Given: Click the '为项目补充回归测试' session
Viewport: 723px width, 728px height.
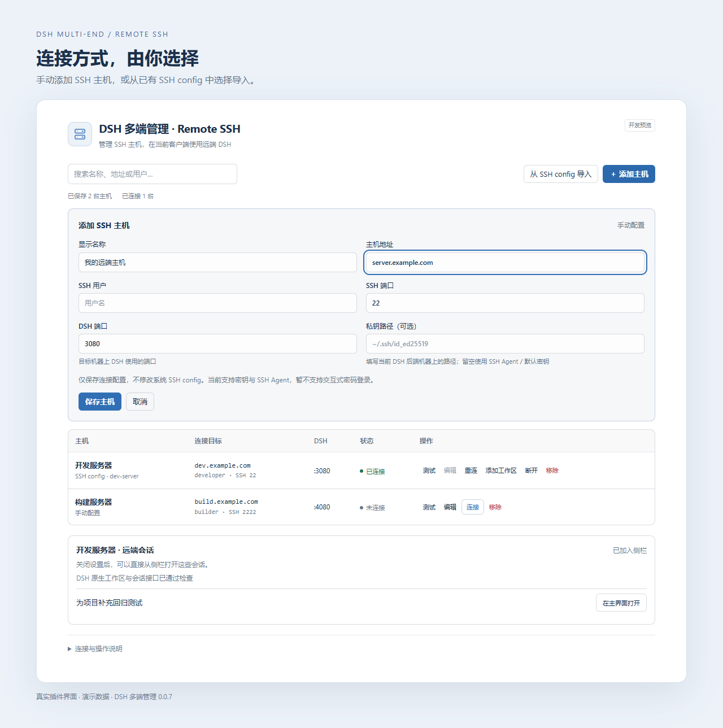Looking at the screenshot, I should (x=110, y=603).
